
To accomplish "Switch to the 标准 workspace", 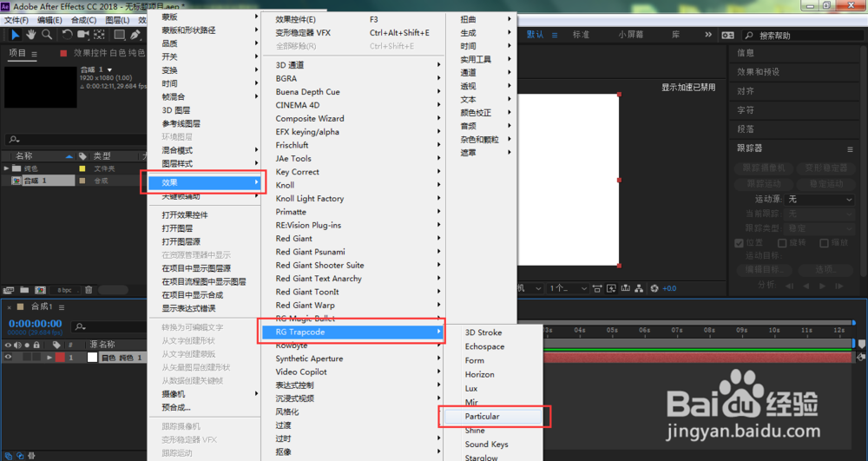I will tap(581, 35).
